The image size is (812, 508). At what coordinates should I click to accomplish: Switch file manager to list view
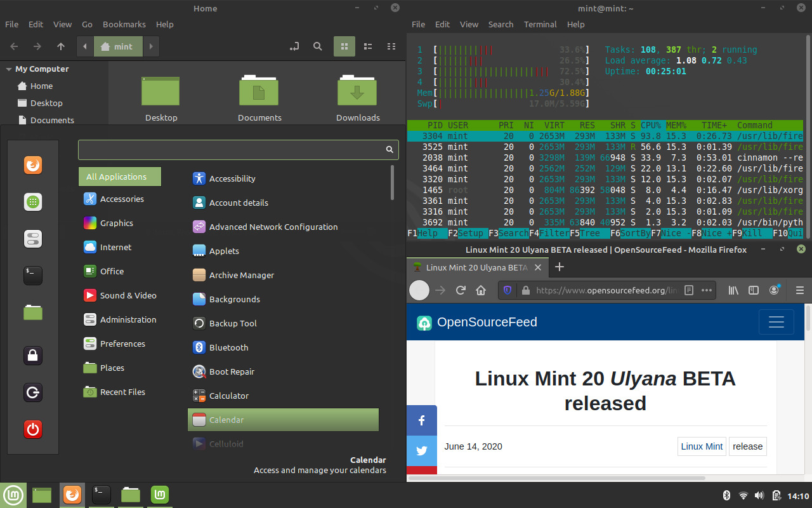[x=368, y=46]
